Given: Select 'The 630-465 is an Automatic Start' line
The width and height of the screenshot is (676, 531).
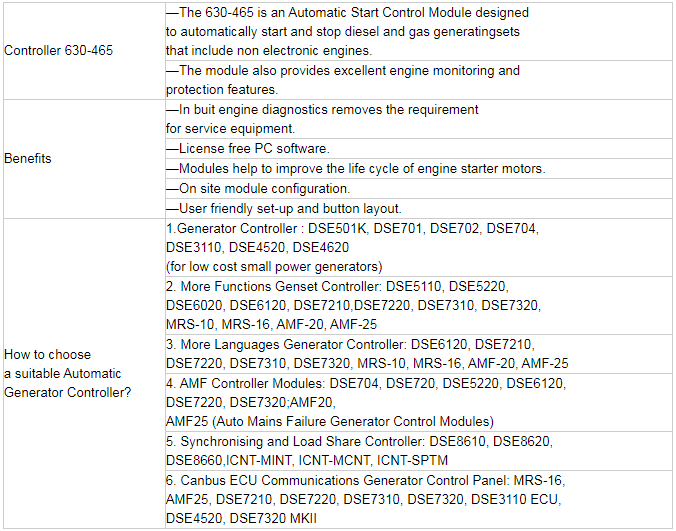Looking at the screenshot, I should pyautogui.click(x=347, y=12).
